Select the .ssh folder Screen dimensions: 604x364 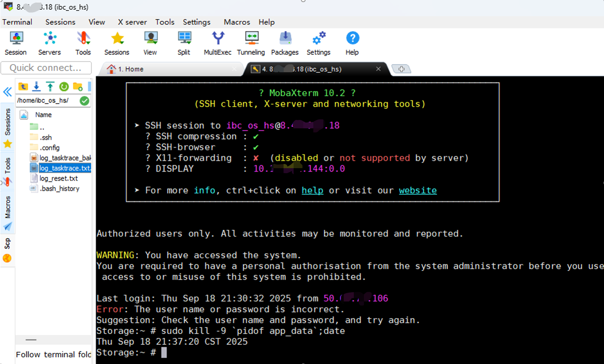41,137
